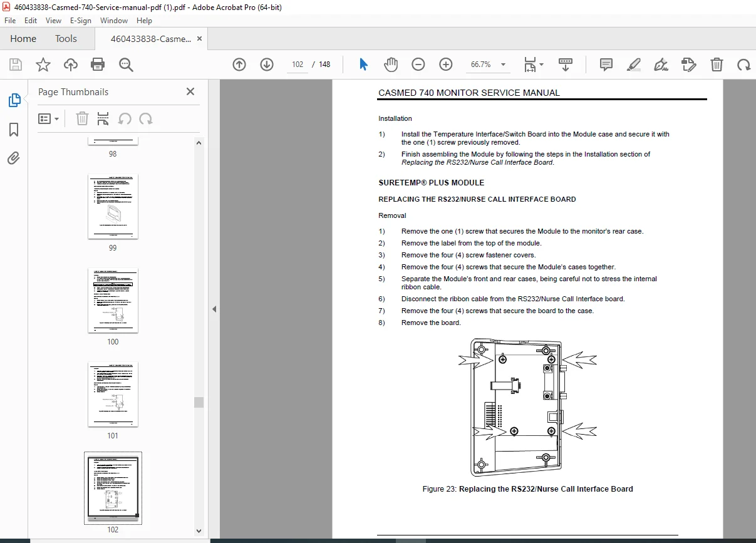Select the page 100 thumbnail

tap(113, 301)
